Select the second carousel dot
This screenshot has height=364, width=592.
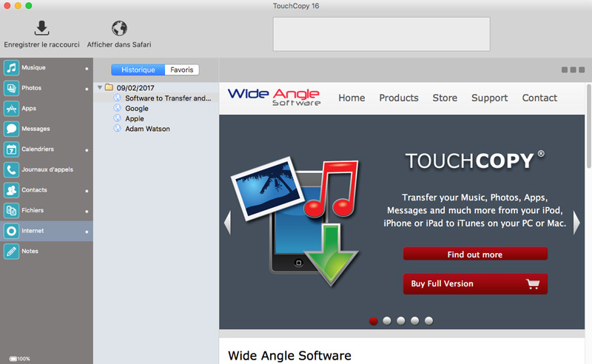pos(387,321)
